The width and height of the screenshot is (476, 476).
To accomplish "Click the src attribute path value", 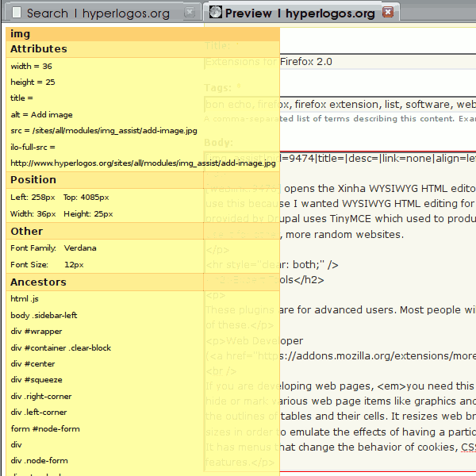I will [x=115, y=131].
